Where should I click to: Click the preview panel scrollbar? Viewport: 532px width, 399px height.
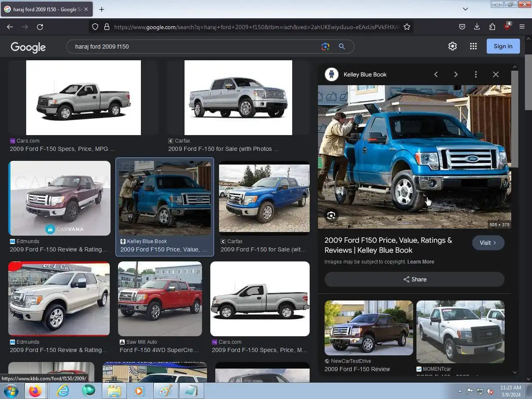515,119
